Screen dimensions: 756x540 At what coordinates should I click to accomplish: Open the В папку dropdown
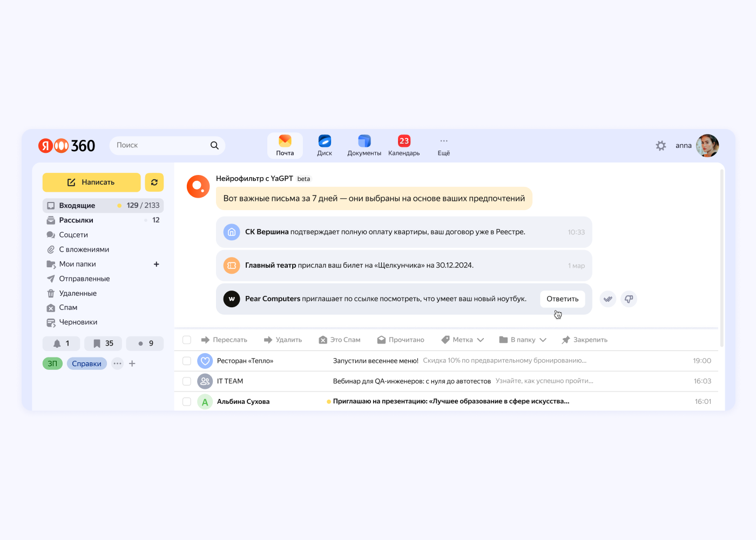[x=523, y=340]
